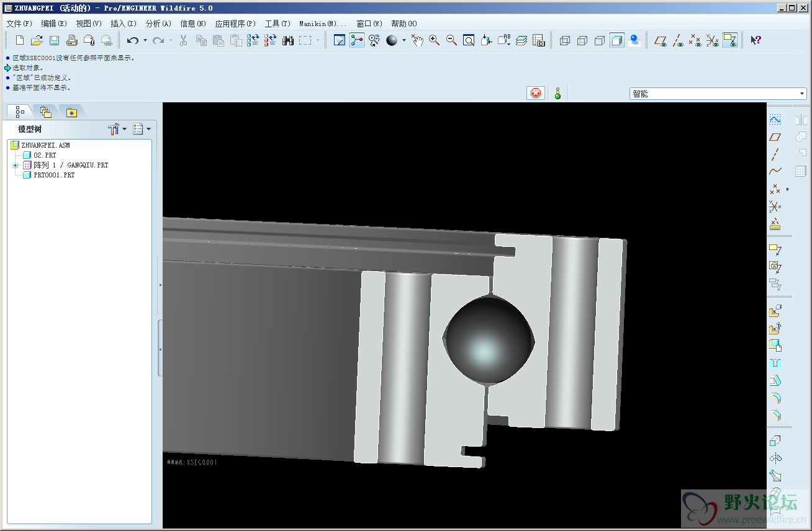
Task: Toggle annotation element display
Action: [x=730, y=40]
